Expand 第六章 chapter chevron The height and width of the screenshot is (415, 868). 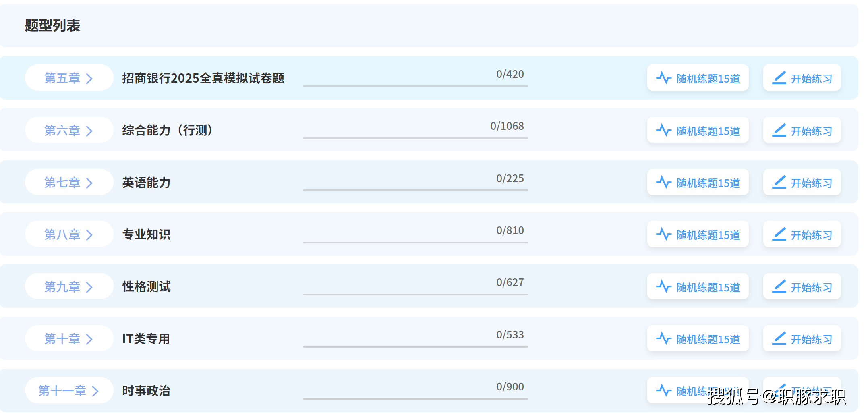(89, 131)
